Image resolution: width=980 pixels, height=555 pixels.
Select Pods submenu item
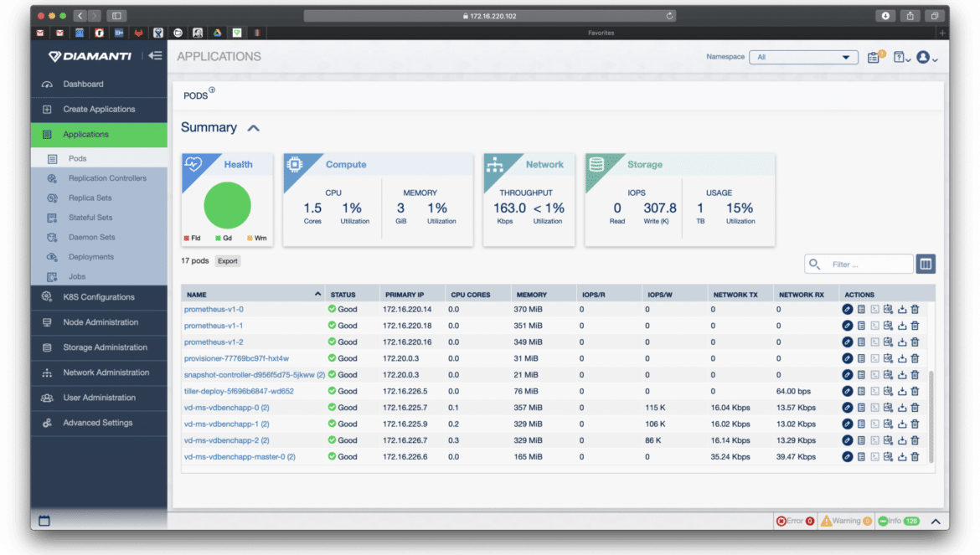pos(99,158)
